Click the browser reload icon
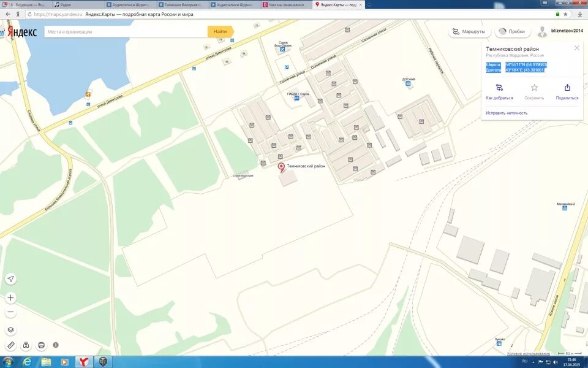 (x=29, y=14)
